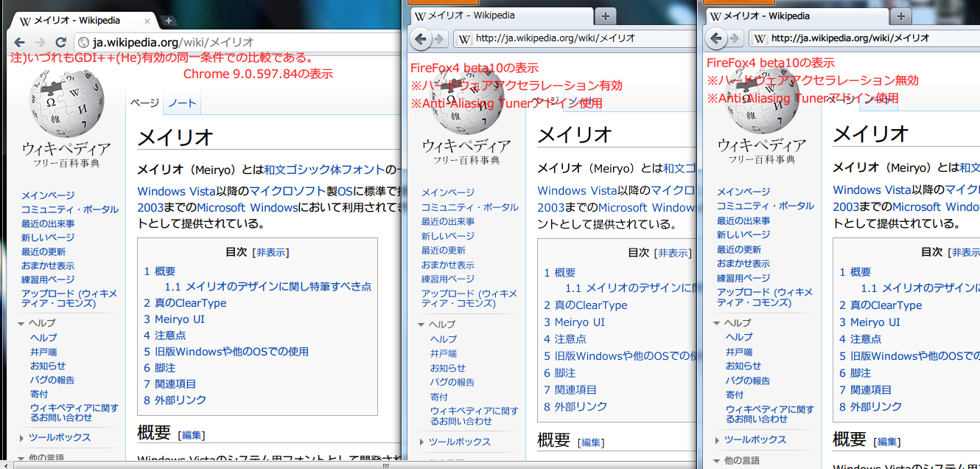Collapse 他の言語 sidebar section in Chrome

[x=41, y=459]
